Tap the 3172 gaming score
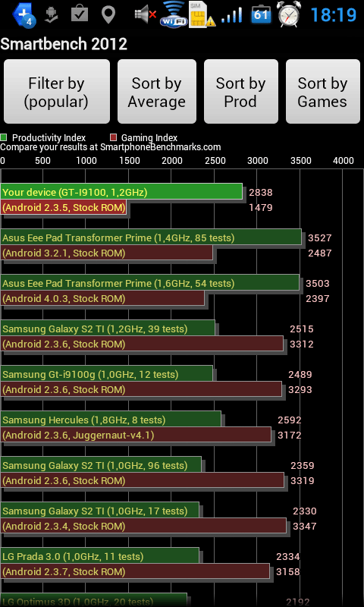 pos(290,435)
